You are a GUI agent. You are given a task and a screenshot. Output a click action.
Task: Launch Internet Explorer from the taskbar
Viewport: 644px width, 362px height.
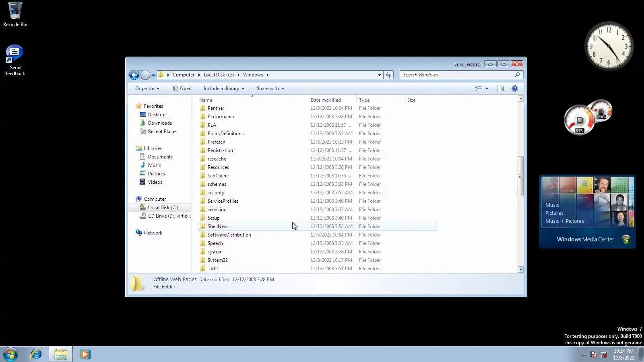36,354
